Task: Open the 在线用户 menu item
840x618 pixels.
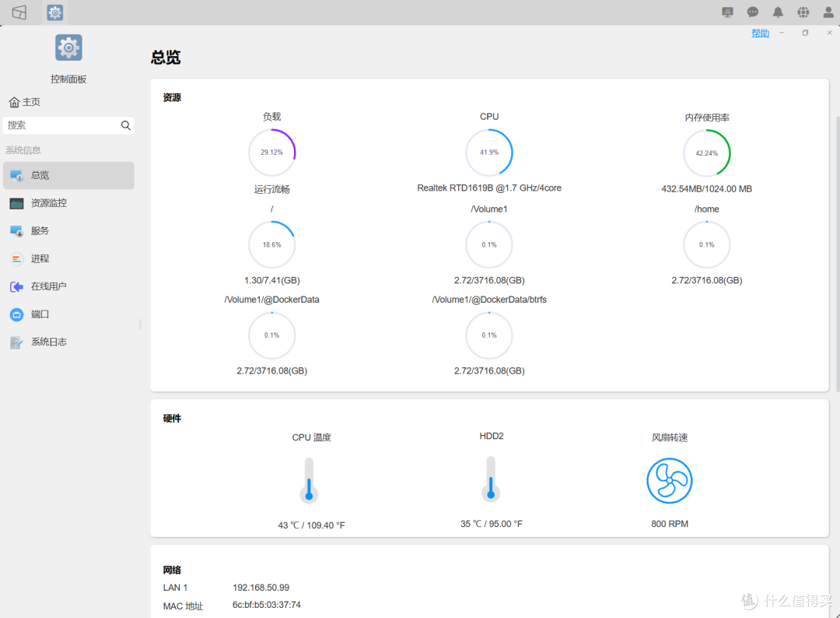Action: click(68, 286)
